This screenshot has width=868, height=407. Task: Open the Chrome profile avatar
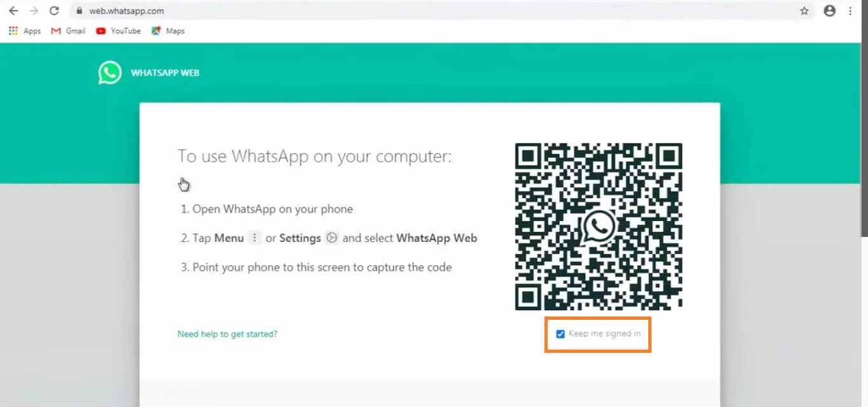pos(829,11)
